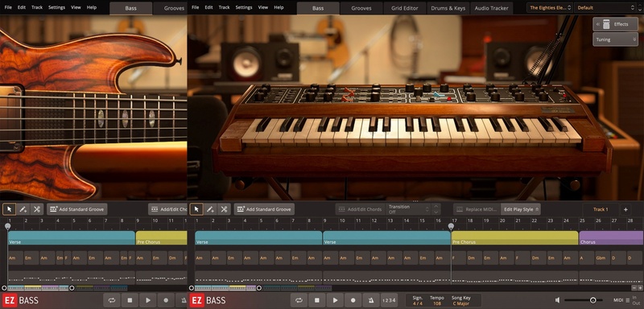Viewport: 644px width, 309px height.
Task: Click Add Standard Groove in the left window
Action: [76, 209]
